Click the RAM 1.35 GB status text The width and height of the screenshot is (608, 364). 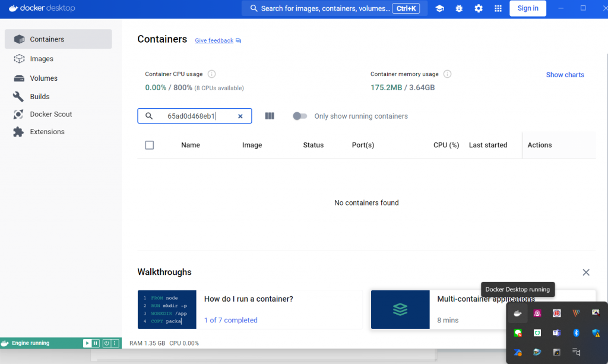[147, 343]
